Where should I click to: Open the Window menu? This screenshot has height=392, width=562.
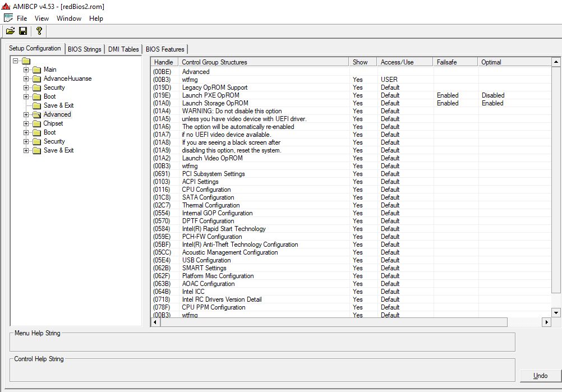(x=69, y=19)
